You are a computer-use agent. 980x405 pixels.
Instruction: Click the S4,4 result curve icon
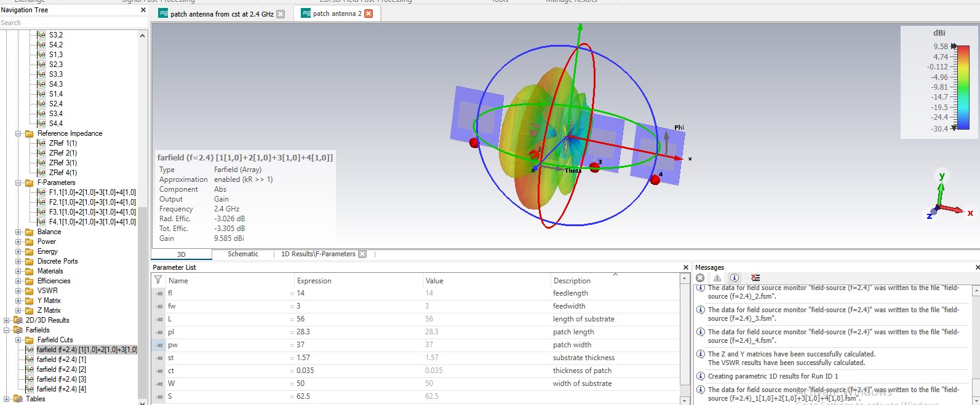tap(41, 124)
